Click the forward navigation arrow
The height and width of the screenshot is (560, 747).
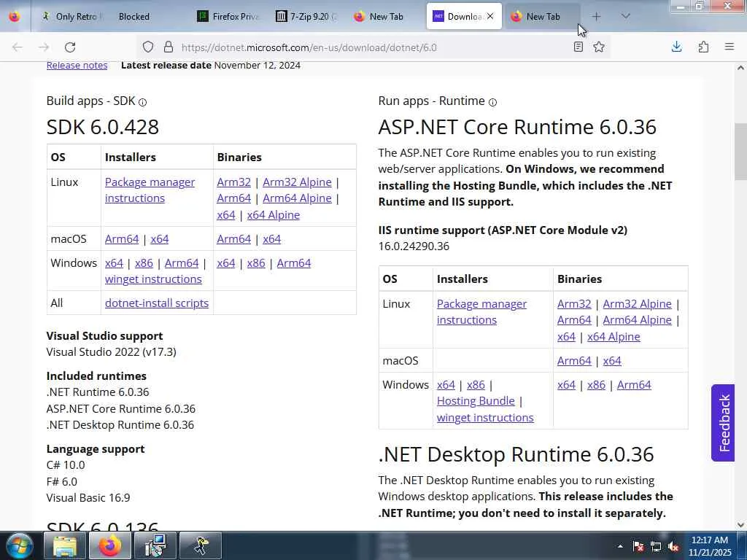pos(44,47)
